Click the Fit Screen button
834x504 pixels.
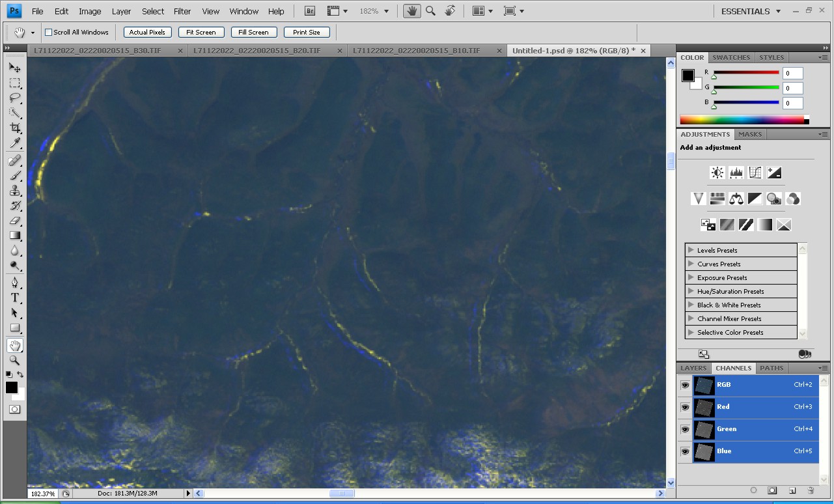pyautogui.click(x=201, y=32)
